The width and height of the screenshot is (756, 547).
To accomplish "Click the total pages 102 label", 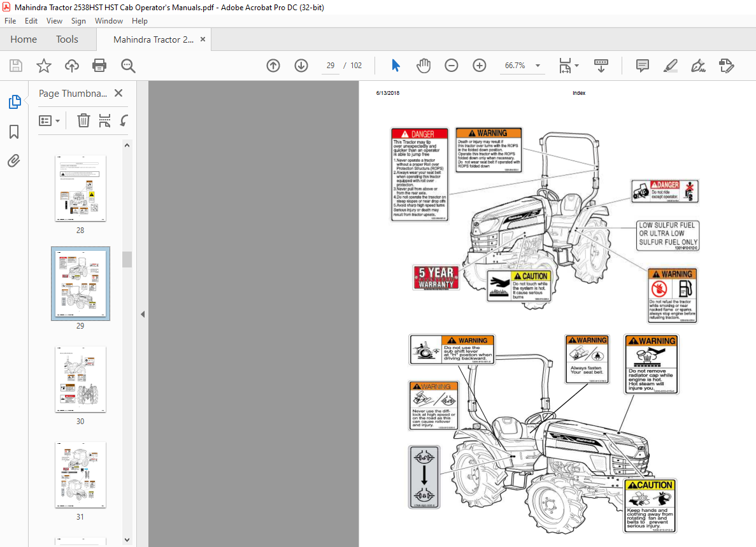I will (x=356, y=66).
